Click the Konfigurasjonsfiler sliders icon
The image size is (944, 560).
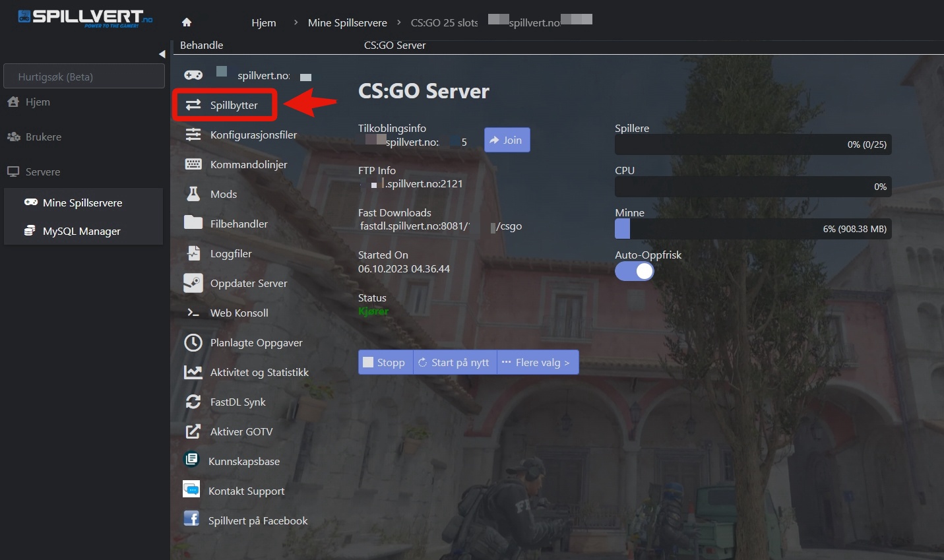click(x=193, y=135)
